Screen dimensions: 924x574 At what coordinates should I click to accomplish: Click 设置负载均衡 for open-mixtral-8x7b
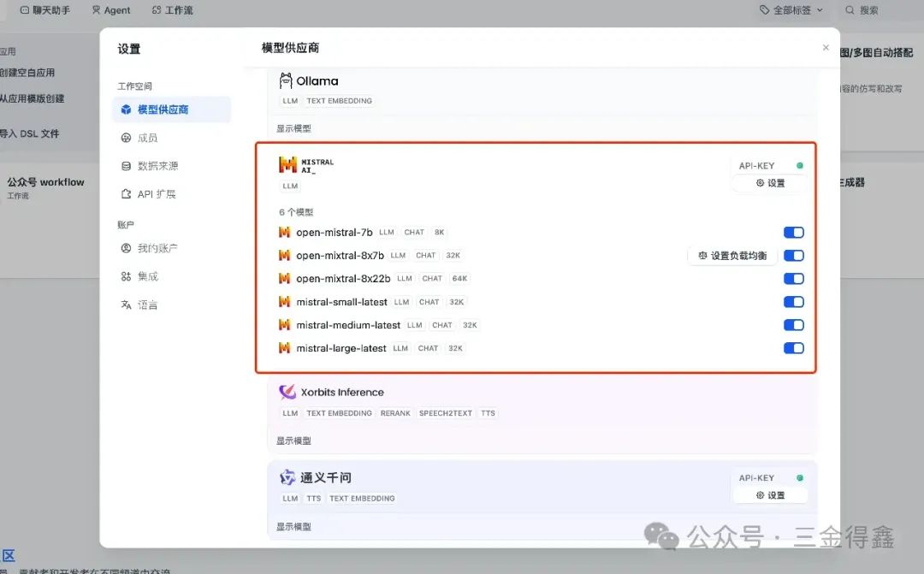coord(732,256)
